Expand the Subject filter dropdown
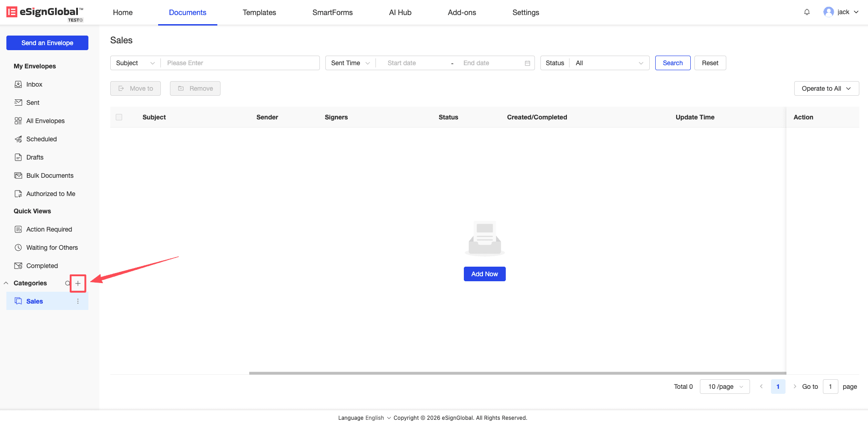The width and height of the screenshot is (868, 423). 135,63
